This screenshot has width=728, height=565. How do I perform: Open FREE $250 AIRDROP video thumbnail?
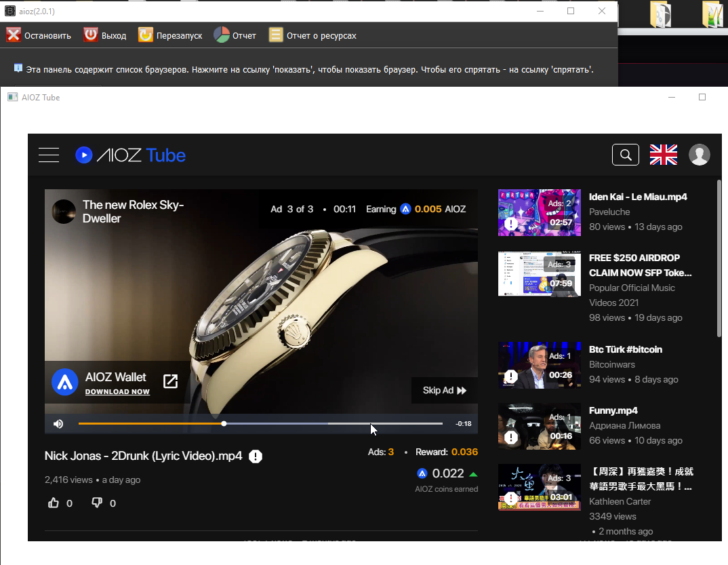540,273
